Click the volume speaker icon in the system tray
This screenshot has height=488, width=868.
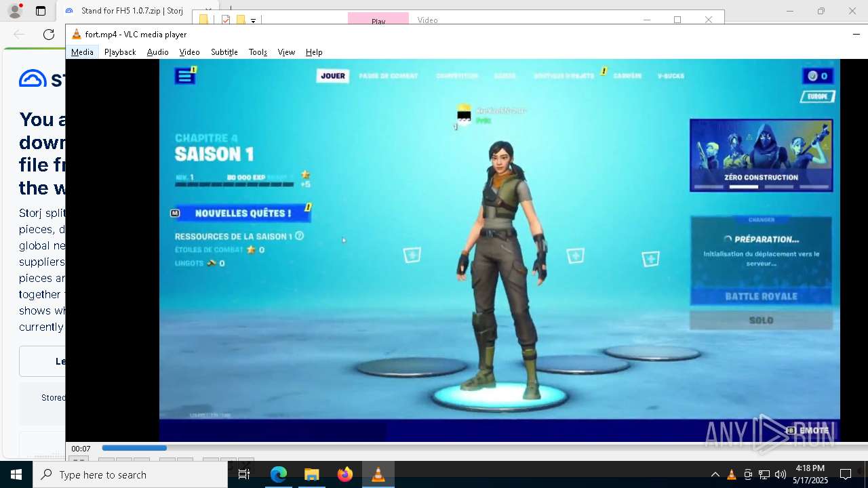pos(781,474)
